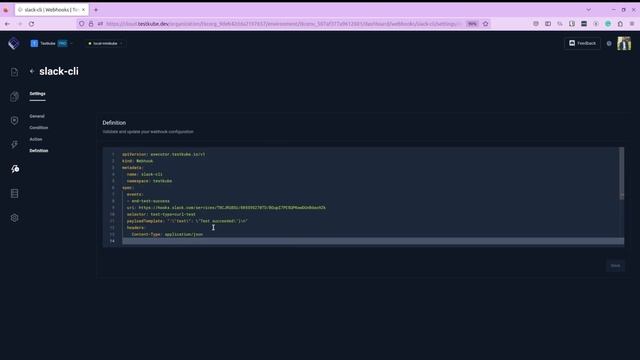Click the dark square extension icon in the toolbar

click(x=584, y=24)
